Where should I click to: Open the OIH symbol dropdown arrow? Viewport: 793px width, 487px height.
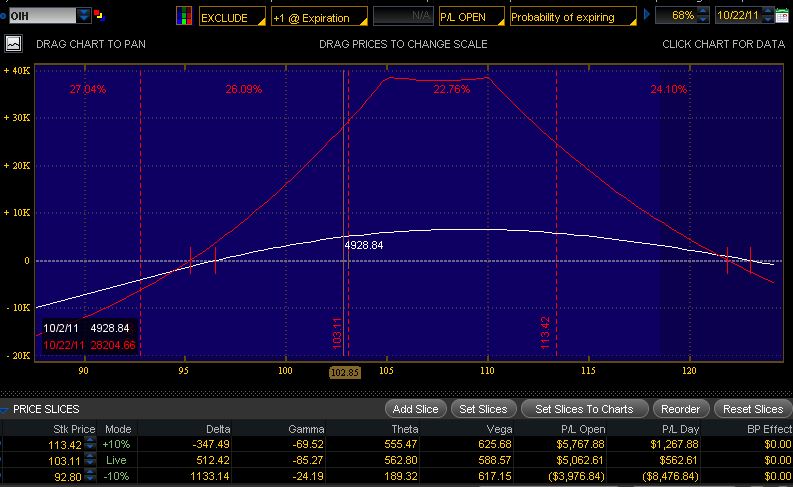[x=84, y=16]
